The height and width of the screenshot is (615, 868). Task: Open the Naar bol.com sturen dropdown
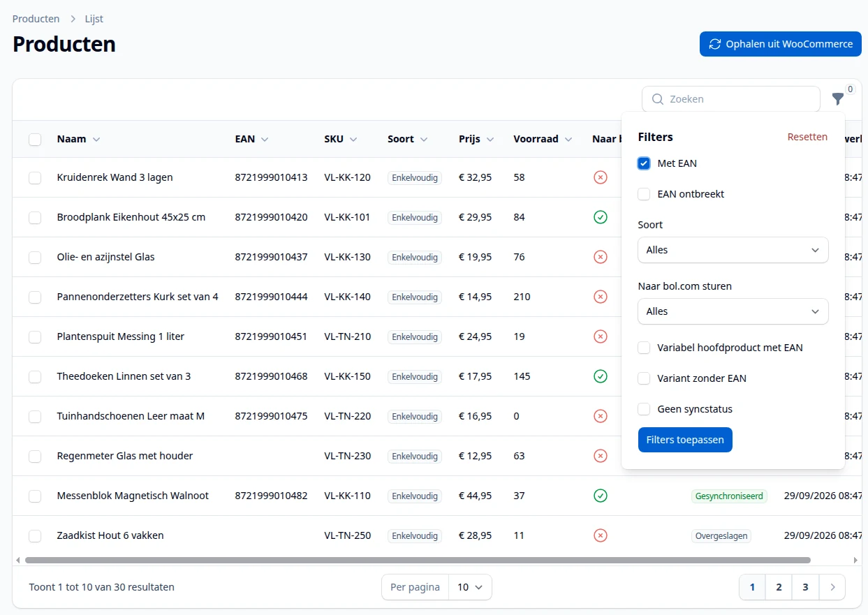click(x=733, y=311)
